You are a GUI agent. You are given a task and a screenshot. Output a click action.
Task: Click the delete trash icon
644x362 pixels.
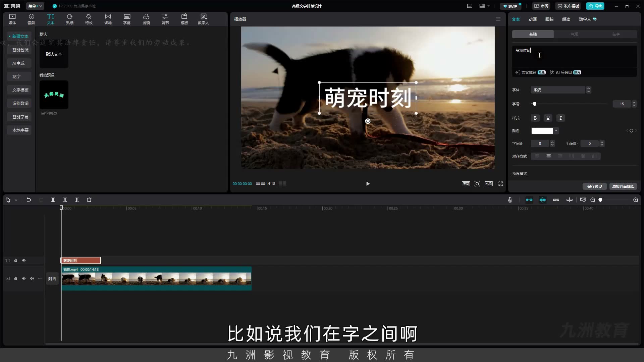(89, 200)
